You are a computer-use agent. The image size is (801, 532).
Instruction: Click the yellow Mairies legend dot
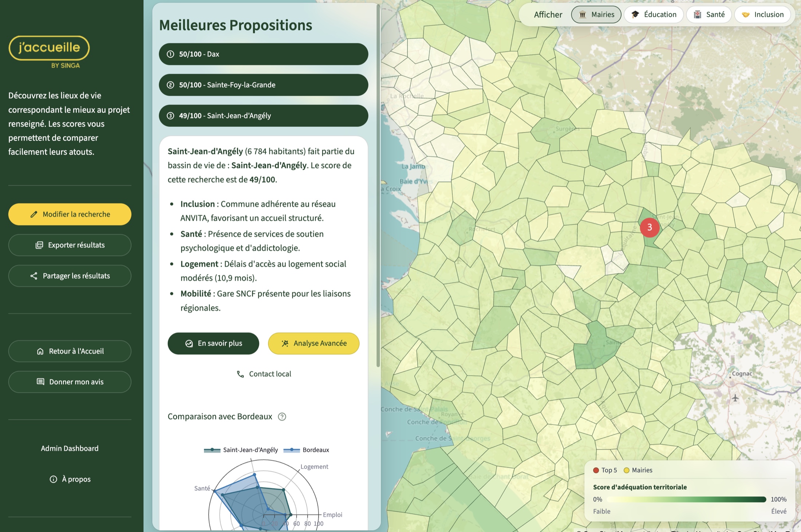(x=627, y=470)
